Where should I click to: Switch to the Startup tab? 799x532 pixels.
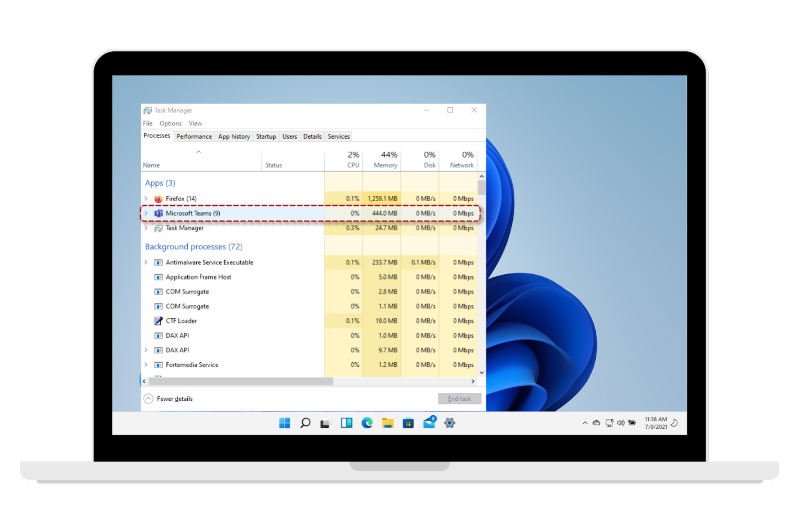(x=266, y=137)
